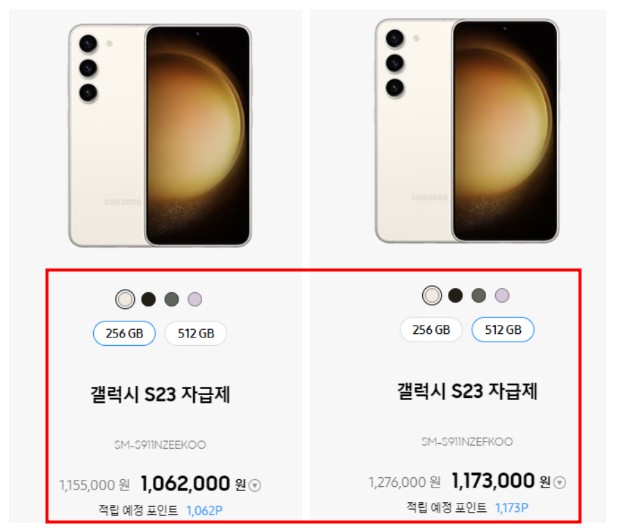Viewport: 621px width, 532px height.
Task: Open the left cream Galaxy S23 product image
Action: (160, 135)
